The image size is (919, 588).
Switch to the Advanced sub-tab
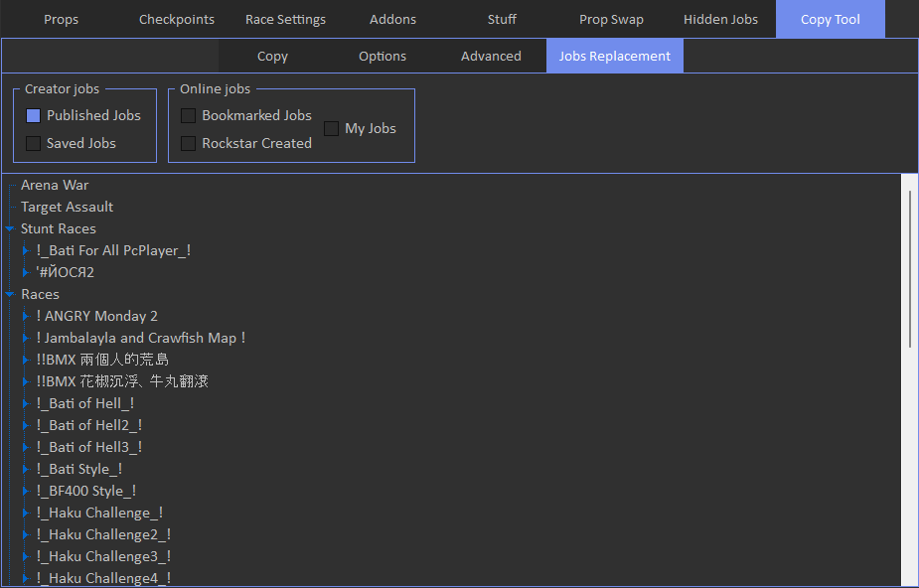[x=491, y=57]
